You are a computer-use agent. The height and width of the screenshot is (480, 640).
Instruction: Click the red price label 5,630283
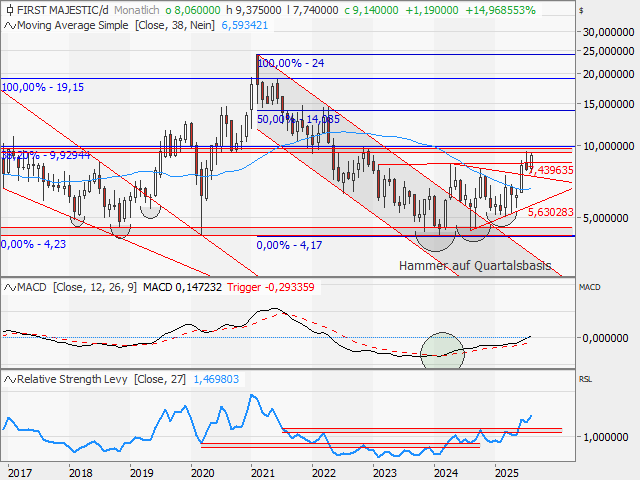[x=551, y=212]
